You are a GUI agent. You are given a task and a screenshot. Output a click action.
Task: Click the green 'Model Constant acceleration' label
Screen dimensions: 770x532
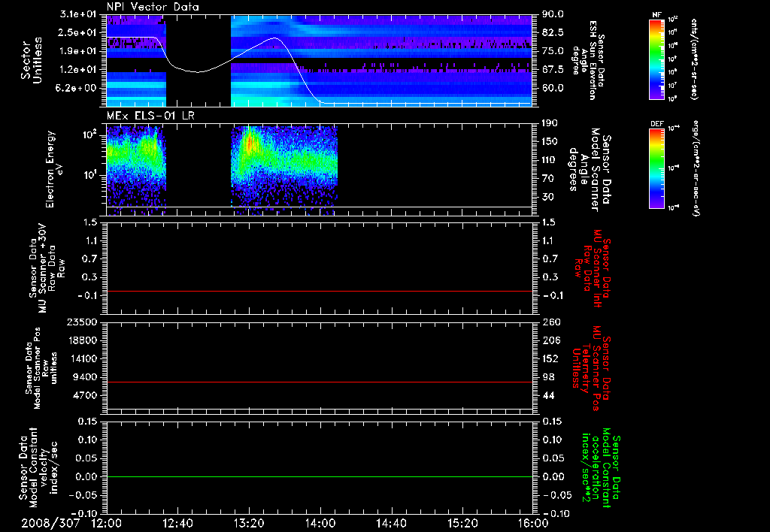(x=600, y=467)
